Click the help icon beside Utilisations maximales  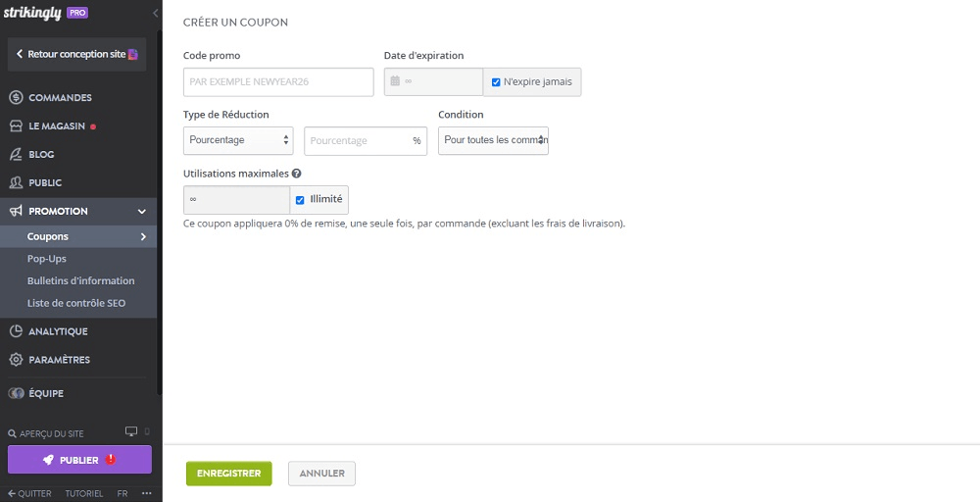[x=296, y=174]
